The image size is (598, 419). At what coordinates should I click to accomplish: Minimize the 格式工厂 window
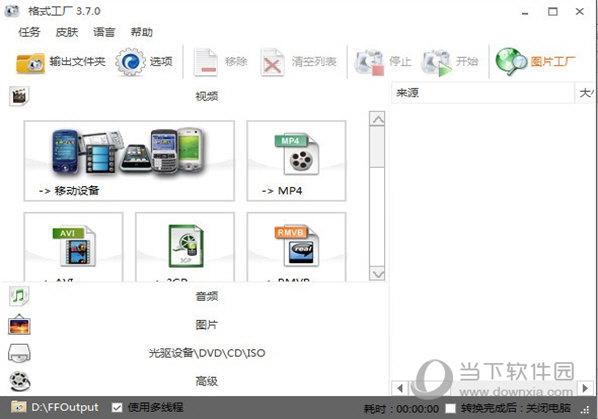point(525,12)
